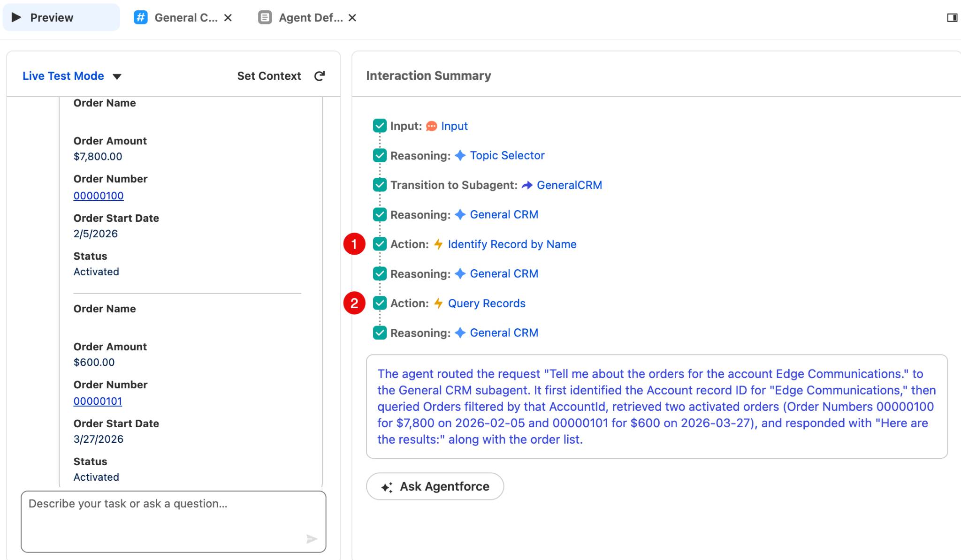Open order number 00000101 link
The width and height of the screenshot is (961, 560).
(98, 401)
